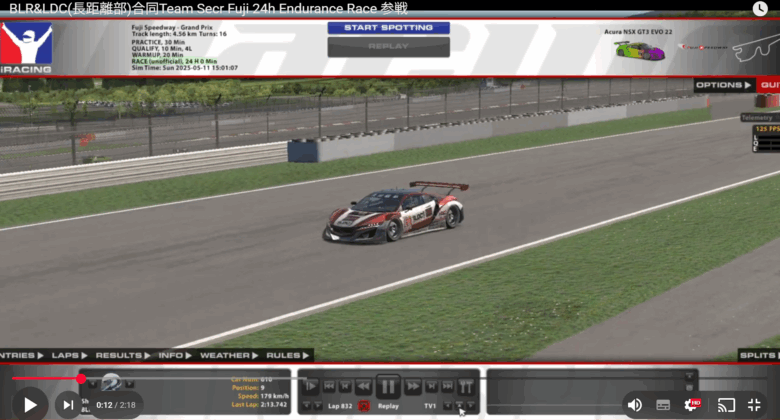
Task: Play the YouTube video
Action: (x=30, y=405)
